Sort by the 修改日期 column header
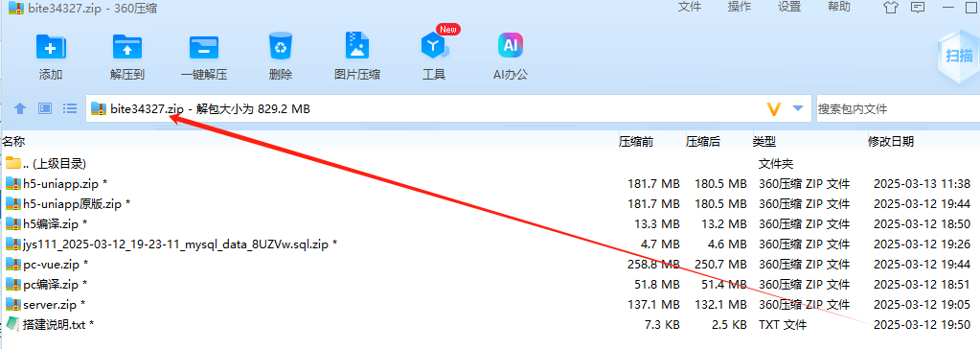Viewport: 980px width, 349px height. click(x=891, y=142)
